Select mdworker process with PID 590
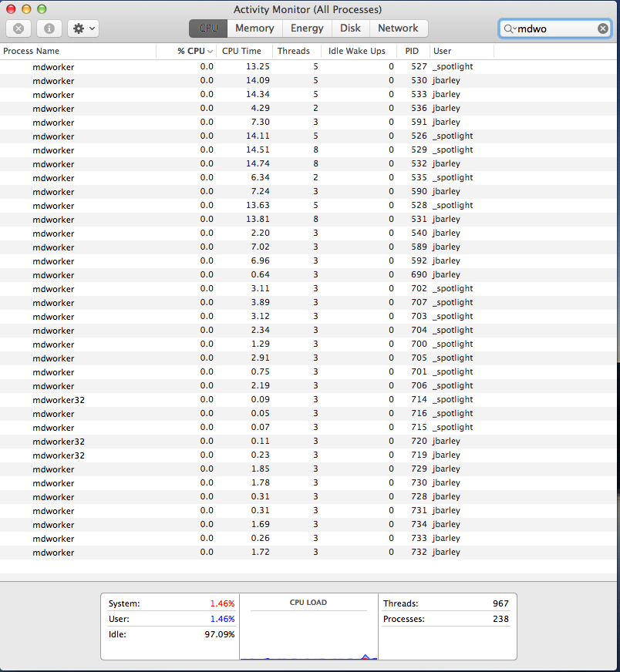This screenshot has height=672, width=620. point(308,192)
